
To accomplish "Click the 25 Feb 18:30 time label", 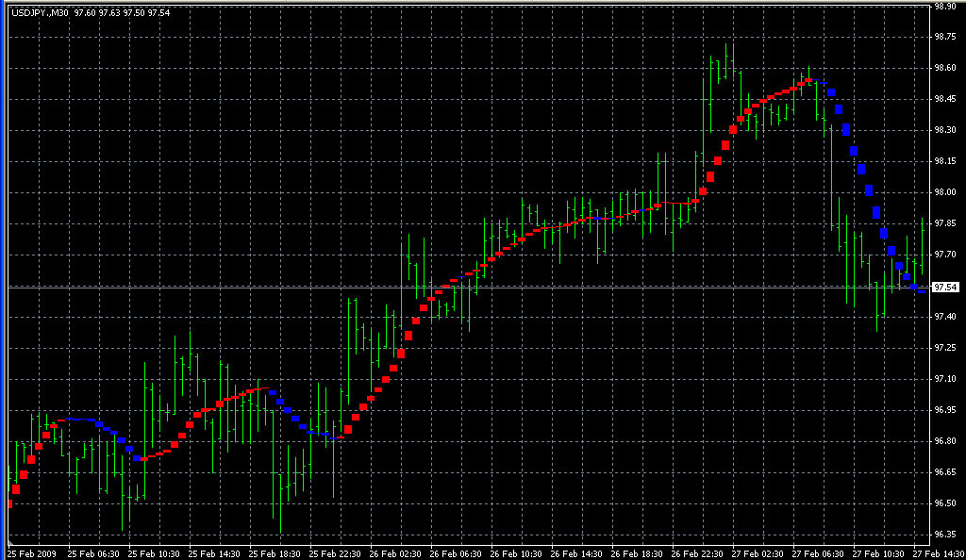I will [275, 553].
